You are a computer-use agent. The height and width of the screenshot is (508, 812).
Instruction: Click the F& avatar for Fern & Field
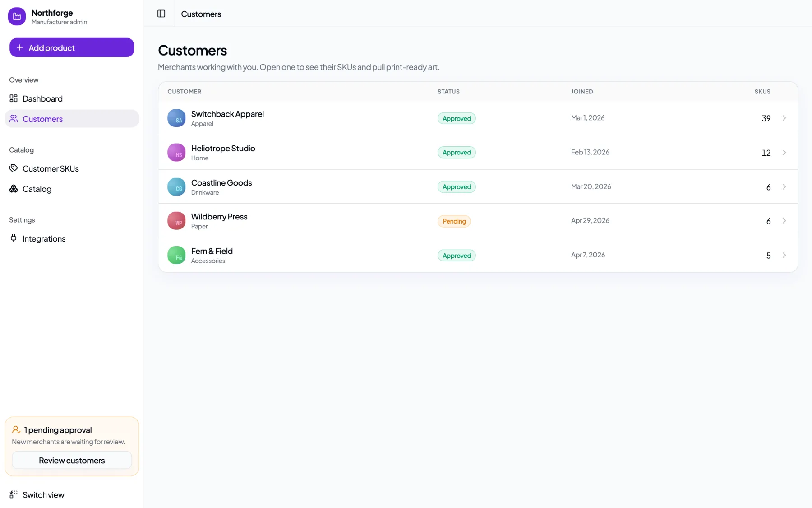pos(176,255)
